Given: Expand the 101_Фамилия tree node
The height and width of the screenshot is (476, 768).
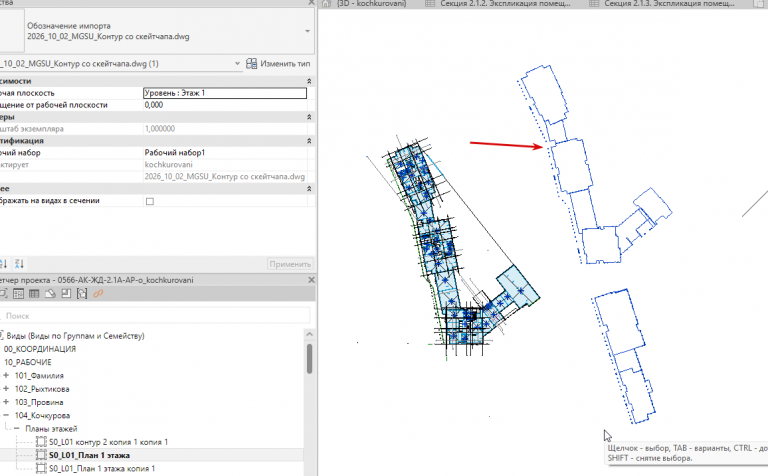Looking at the screenshot, I should point(6,376).
